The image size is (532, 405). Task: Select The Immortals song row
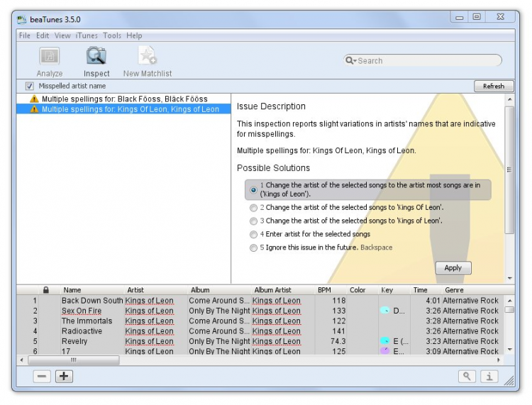point(260,321)
